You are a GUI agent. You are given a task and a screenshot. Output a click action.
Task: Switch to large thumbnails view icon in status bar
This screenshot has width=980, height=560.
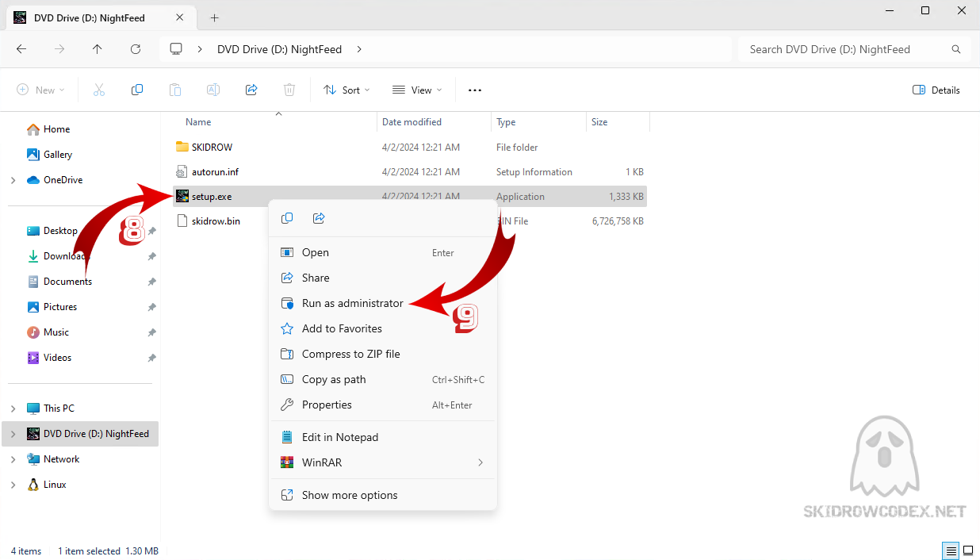(x=968, y=550)
